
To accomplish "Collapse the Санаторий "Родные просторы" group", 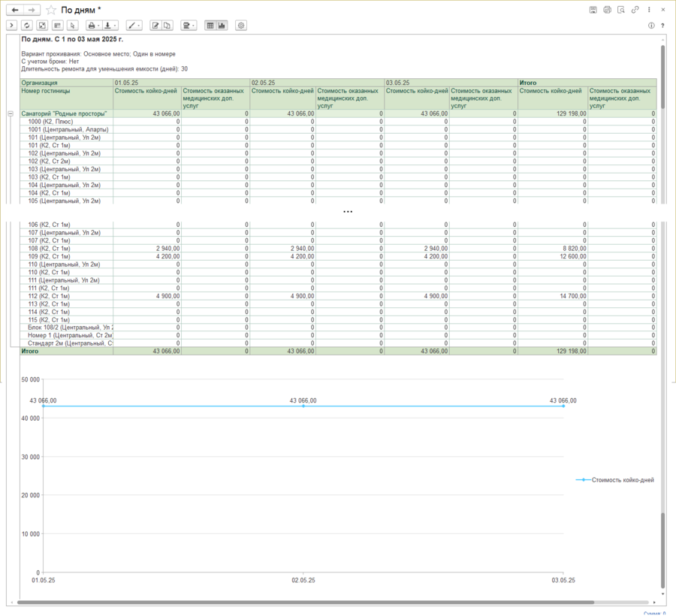I will [x=11, y=113].
